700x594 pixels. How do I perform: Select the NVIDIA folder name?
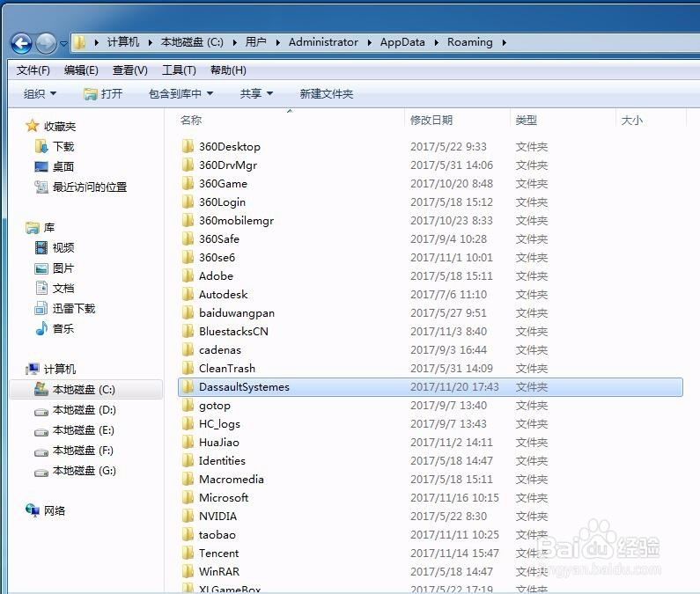tap(217, 516)
